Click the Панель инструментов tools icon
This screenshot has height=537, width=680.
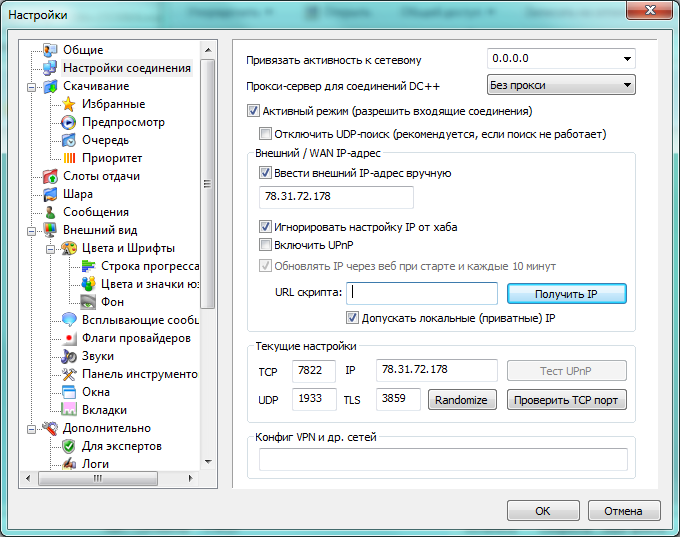(x=69, y=374)
